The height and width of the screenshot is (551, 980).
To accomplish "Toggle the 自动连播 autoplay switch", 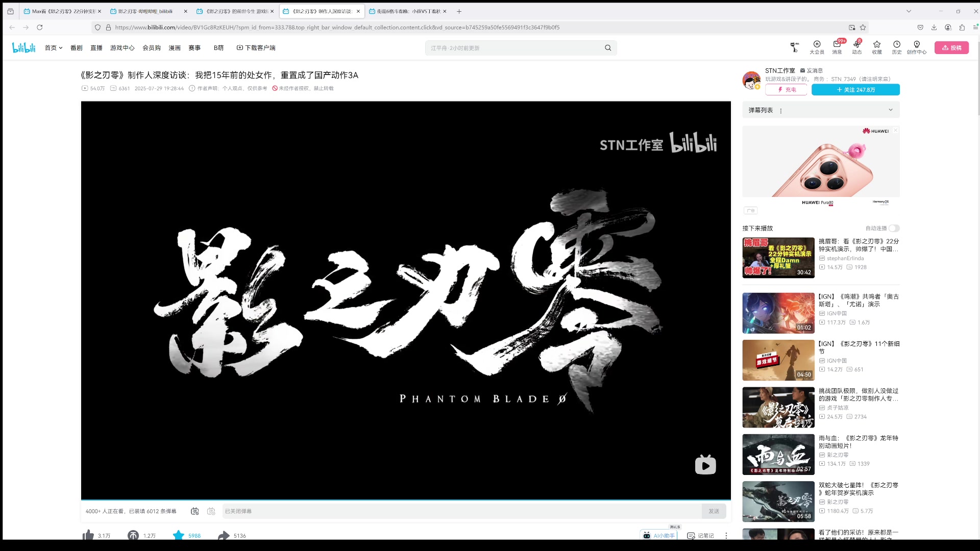I will pos(894,228).
